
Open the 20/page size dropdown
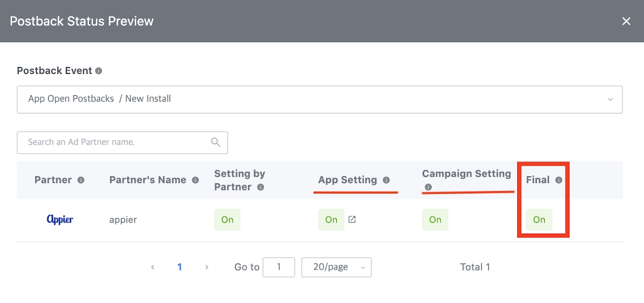pyautogui.click(x=336, y=267)
